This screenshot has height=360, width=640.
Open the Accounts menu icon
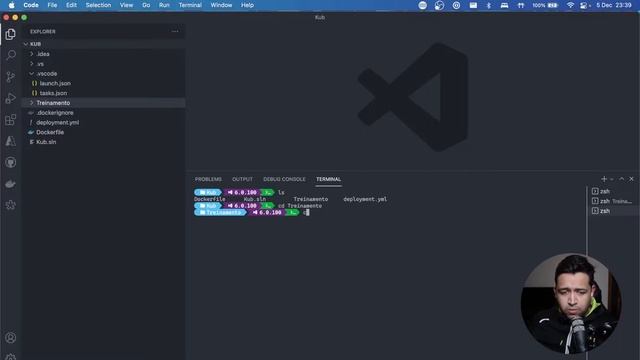[x=11, y=338]
